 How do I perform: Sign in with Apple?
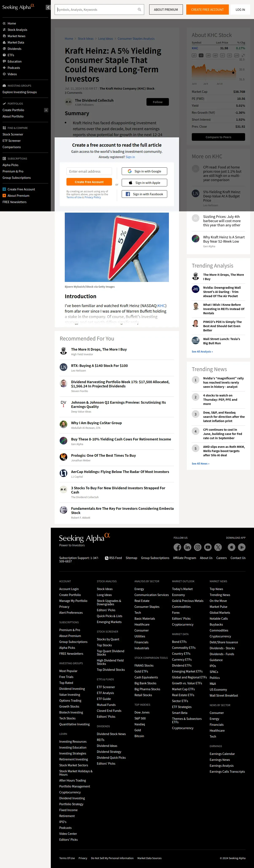tap(144, 183)
